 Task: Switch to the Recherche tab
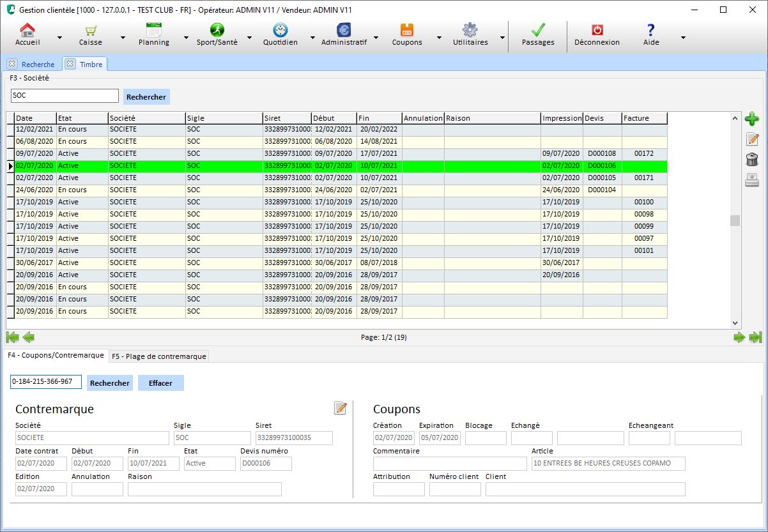point(38,65)
